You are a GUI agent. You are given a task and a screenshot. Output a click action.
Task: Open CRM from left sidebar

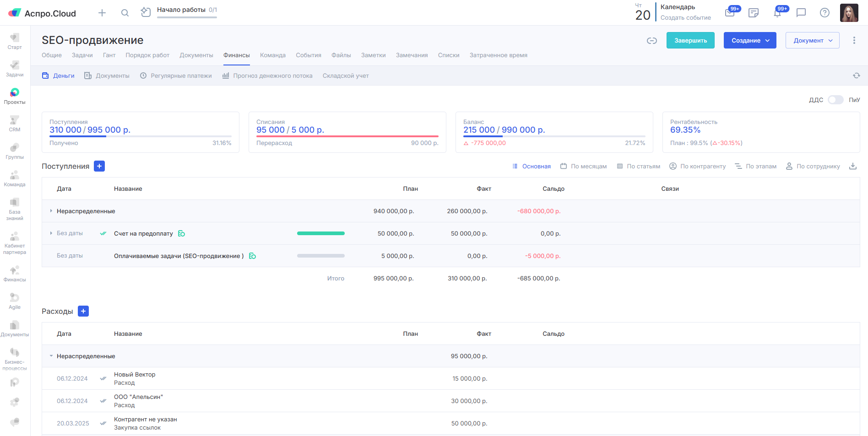15,124
